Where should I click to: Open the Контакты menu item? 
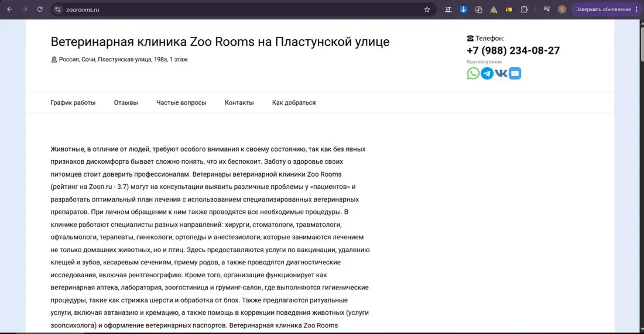pos(239,102)
